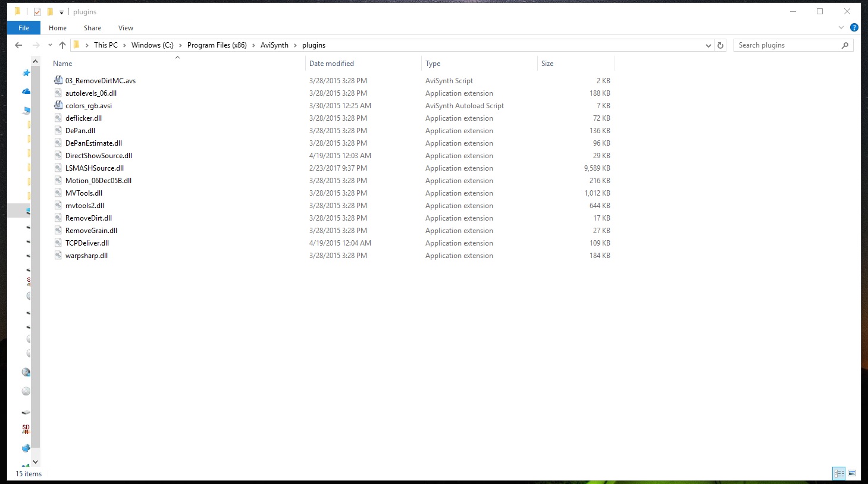Image resolution: width=868 pixels, height=484 pixels.
Task: Select the Motion_06Dec05B.dll file icon
Action: click(58, 180)
